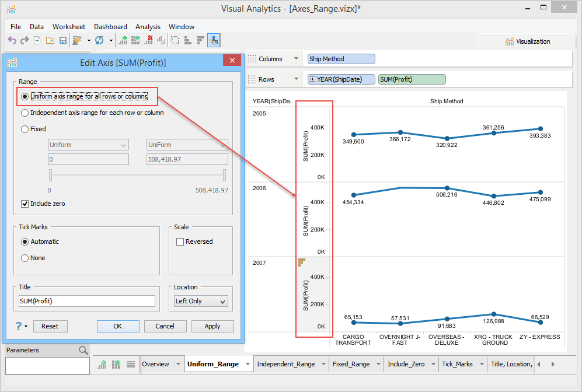
Task: Click the swap rows and columns icon
Action: (x=175, y=40)
